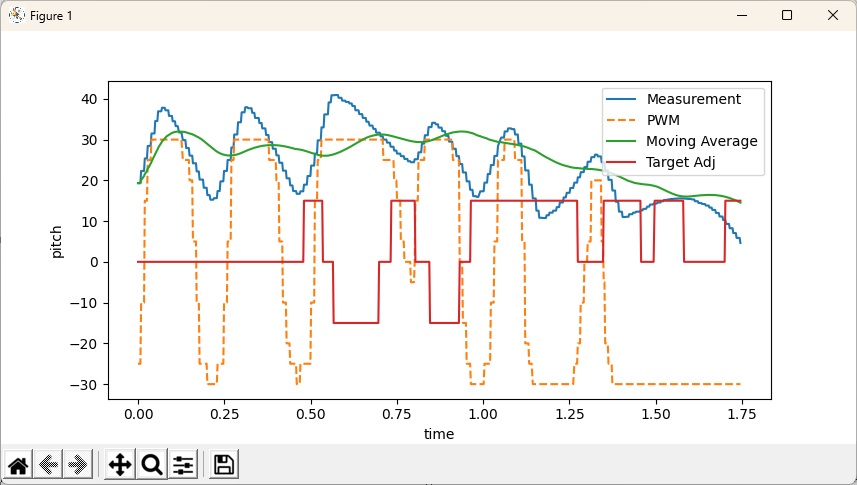Image resolution: width=857 pixels, height=485 pixels.
Task: Save the figure with the floppy disk icon
Action: pos(224,464)
